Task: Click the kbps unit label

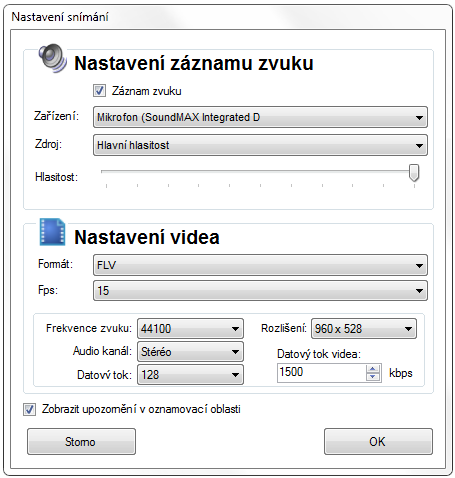Action: coord(401,373)
